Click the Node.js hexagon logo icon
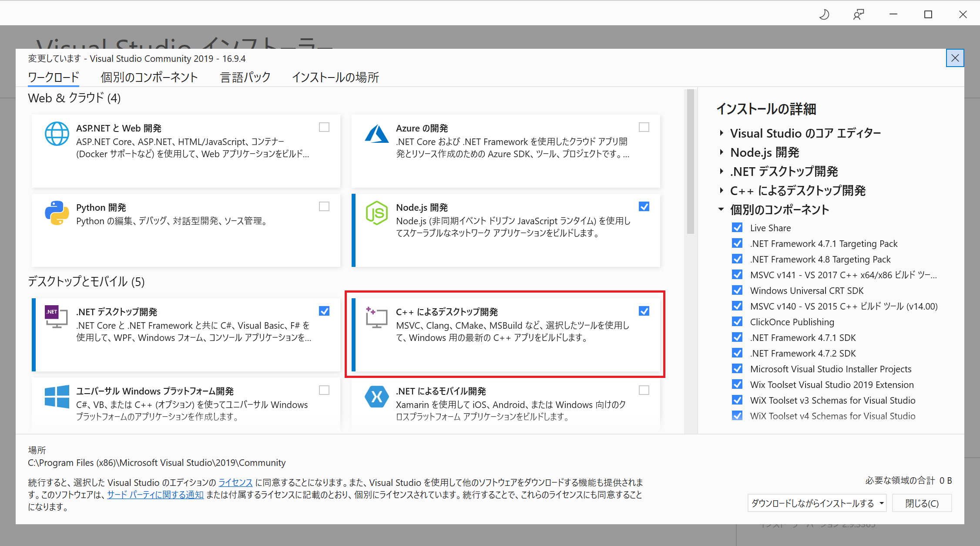This screenshot has width=980, height=546. pos(377,213)
